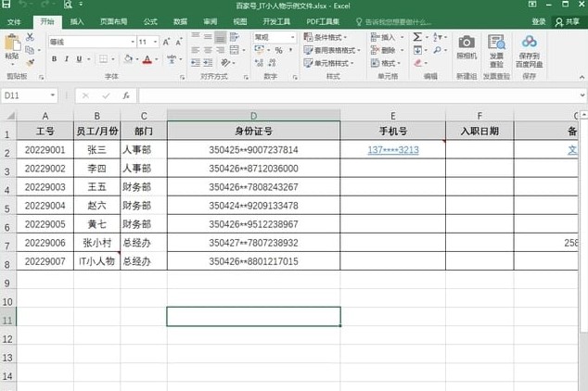Click the Clear eraser icon

tap(417, 63)
